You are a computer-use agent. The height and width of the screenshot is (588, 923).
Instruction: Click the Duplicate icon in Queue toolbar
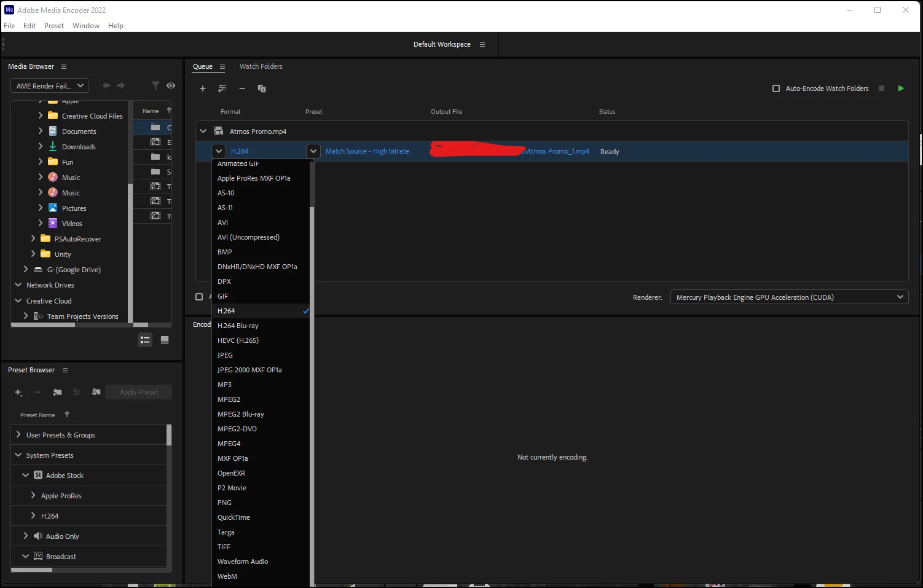[262, 88]
